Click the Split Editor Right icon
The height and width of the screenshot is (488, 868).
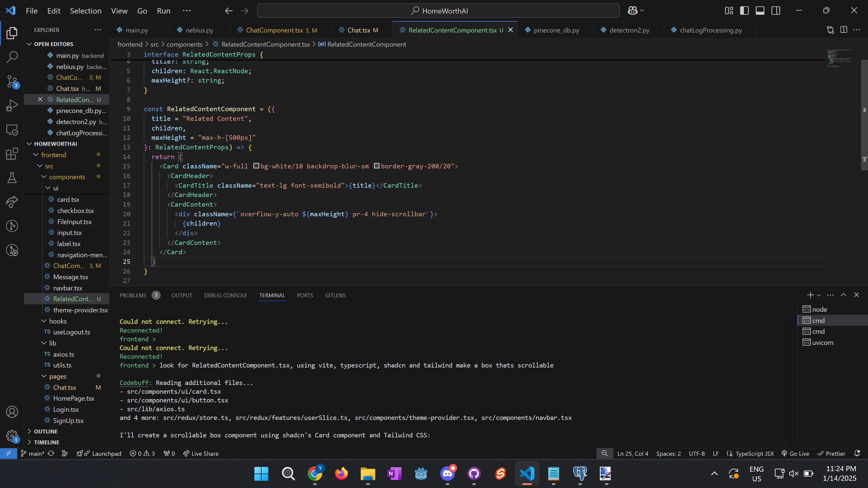pyautogui.click(x=843, y=30)
